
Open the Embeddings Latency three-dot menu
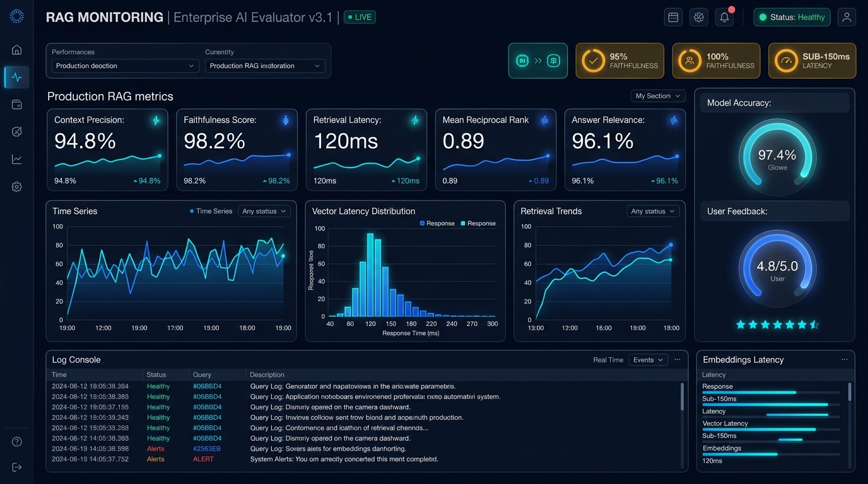tap(845, 360)
